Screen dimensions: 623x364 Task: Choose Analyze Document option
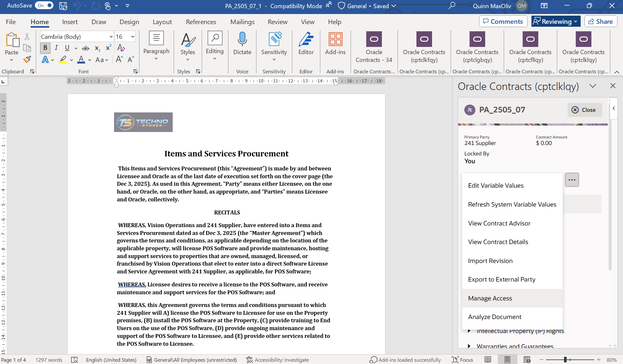512,317
